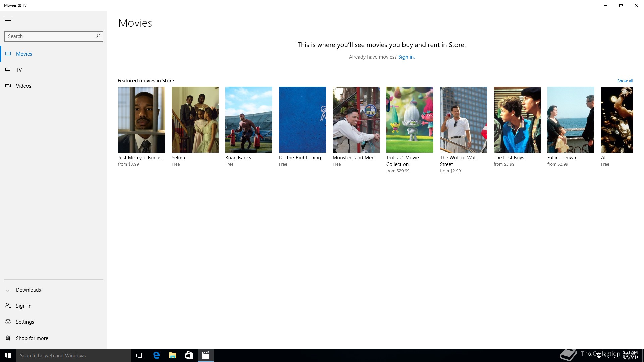The height and width of the screenshot is (362, 644).
Task: Click 'The Wolf of Wall Street' title text
Action: point(458,161)
